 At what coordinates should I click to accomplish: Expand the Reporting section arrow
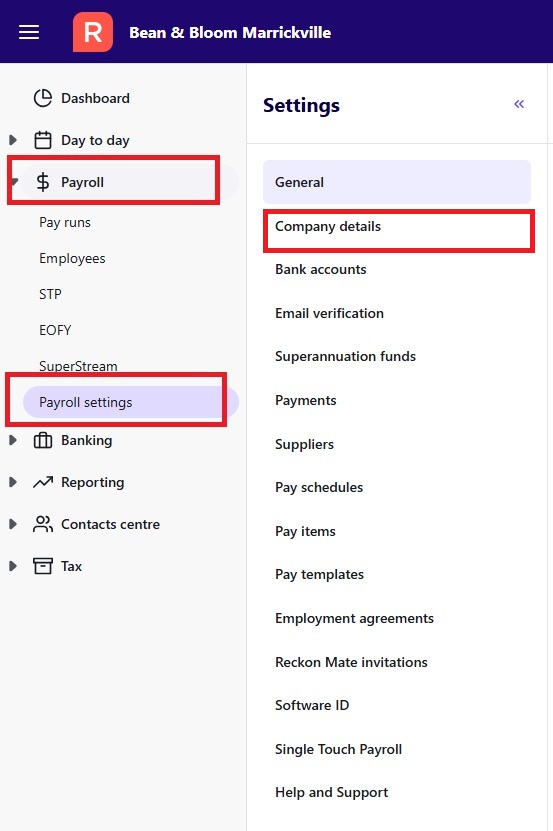tap(13, 482)
